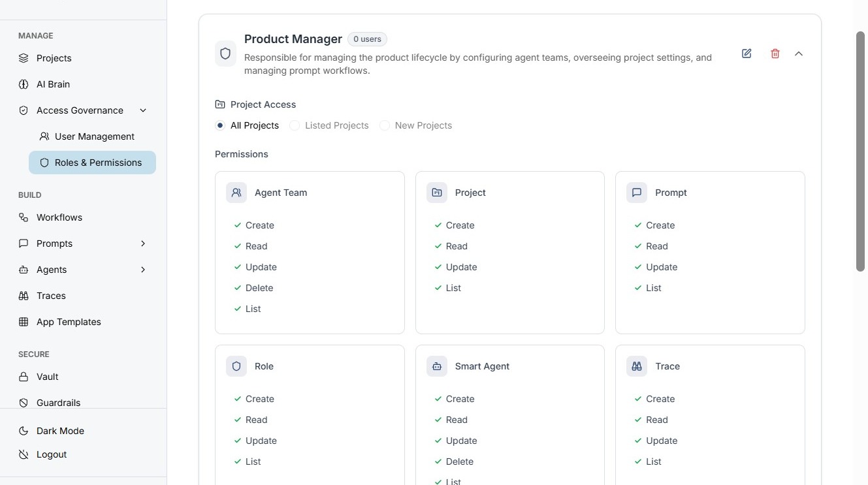The height and width of the screenshot is (485, 868).
Task: Click the red delete trash icon
Action: [775, 54]
